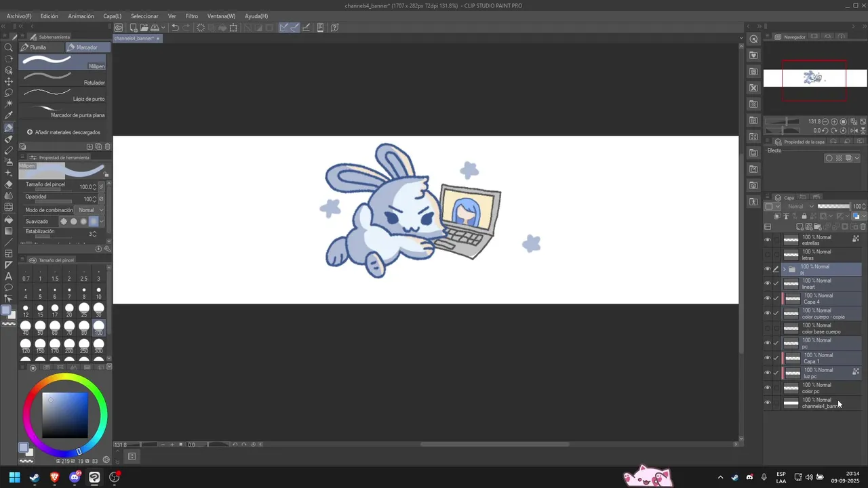Click the horizontal canvas scrollbar

tap(495, 445)
